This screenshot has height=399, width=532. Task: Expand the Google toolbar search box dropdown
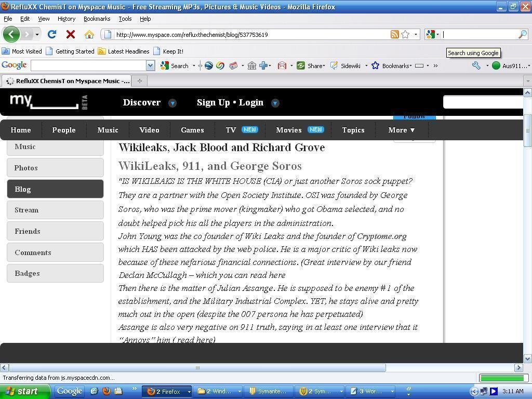pos(150,66)
